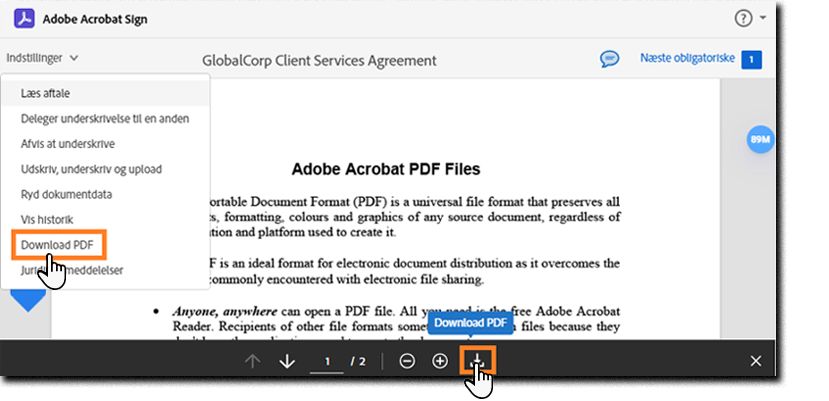This screenshot has height=401, width=829.
Task: Click the blue required field count badge
Action: 751,60
